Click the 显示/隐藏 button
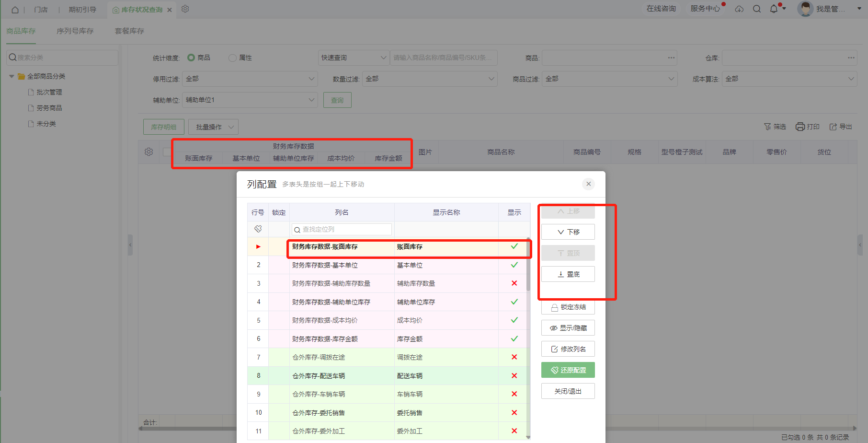The image size is (868, 443). point(568,328)
